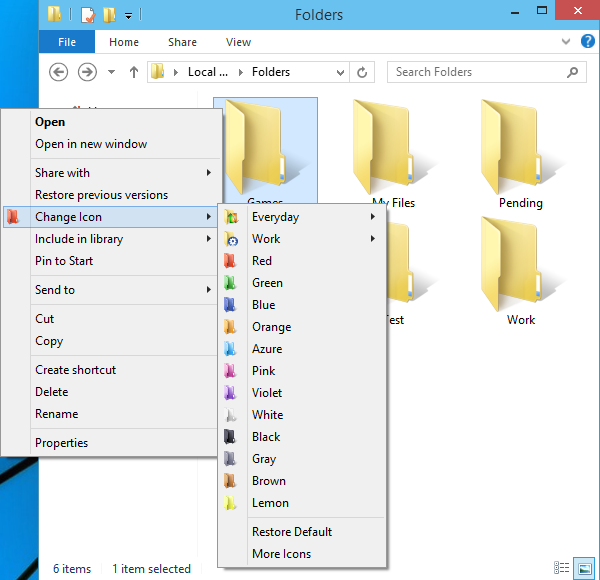The width and height of the screenshot is (600, 580).
Task: Pick the Blue folder icon
Action: (x=263, y=305)
